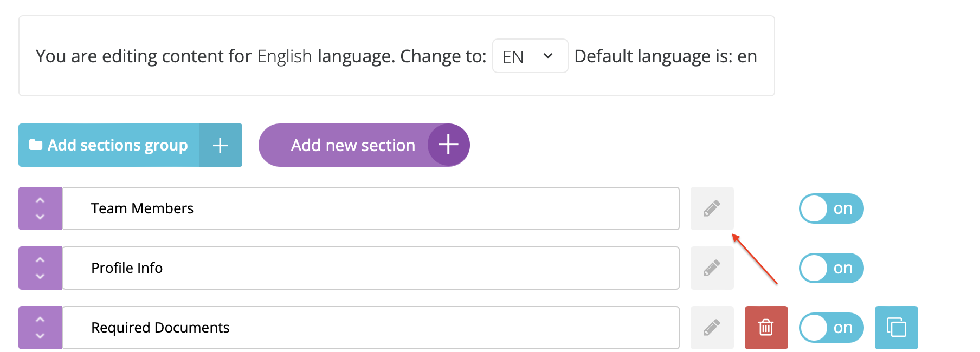The image size is (980, 352).
Task: Click the Team Members name field
Action: (371, 208)
